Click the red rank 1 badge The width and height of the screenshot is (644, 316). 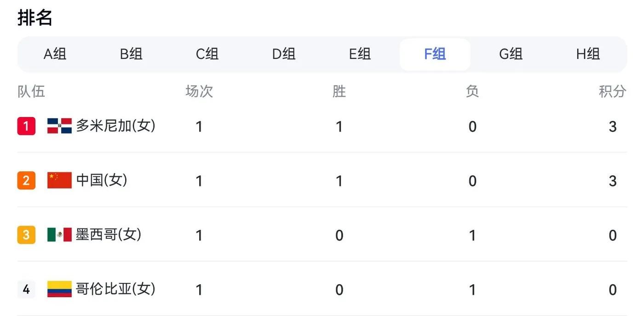point(26,126)
